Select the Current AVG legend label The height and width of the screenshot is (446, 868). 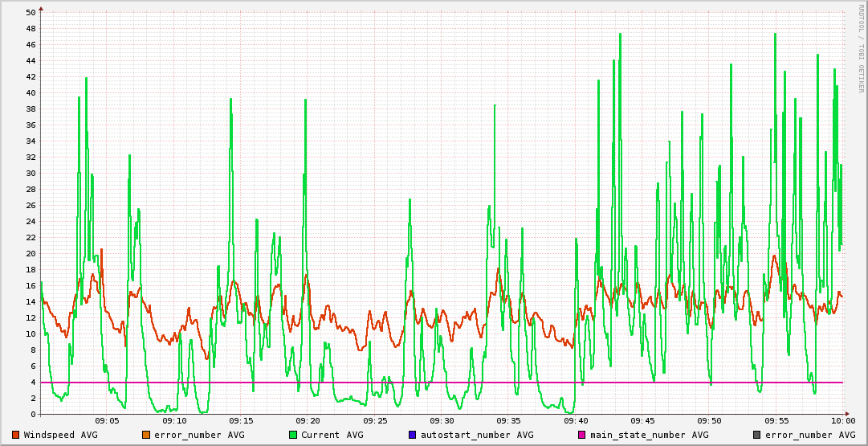click(332, 435)
